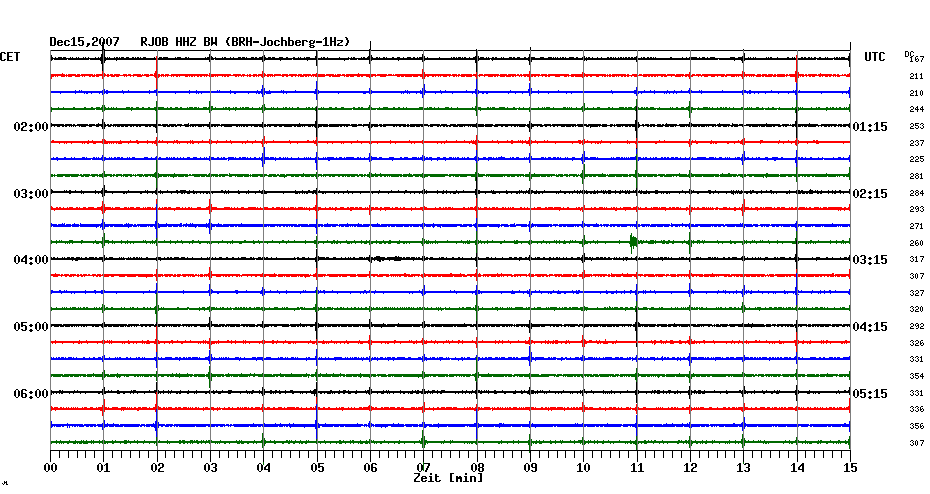
Task: Click the '03' minute axis tick label
Action: [x=210, y=468]
